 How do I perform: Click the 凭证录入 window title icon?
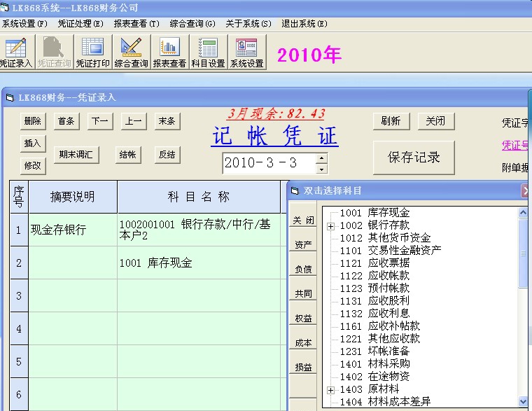click(x=10, y=98)
